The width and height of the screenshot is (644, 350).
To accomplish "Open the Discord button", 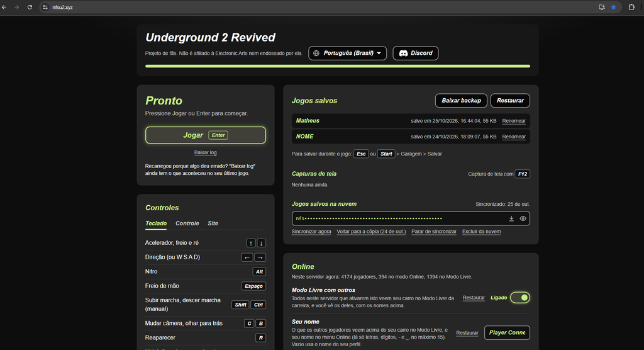I will [415, 53].
